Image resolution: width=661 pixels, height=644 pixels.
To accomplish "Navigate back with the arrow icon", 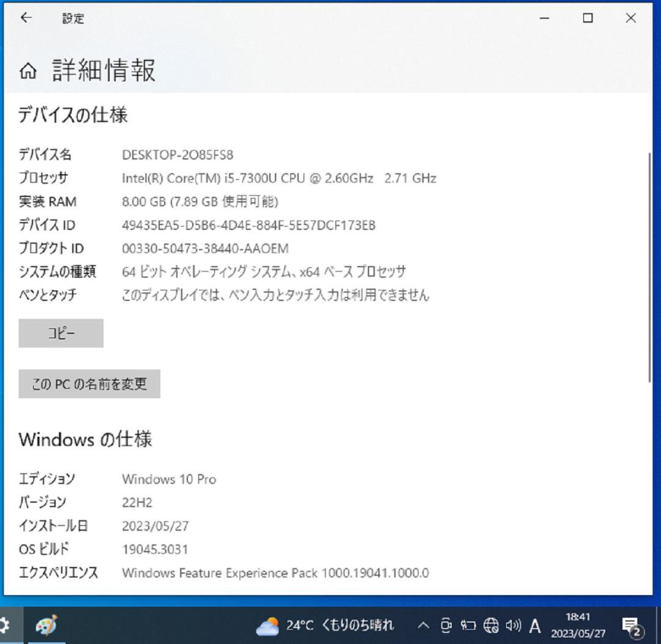I will pos(25,18).
